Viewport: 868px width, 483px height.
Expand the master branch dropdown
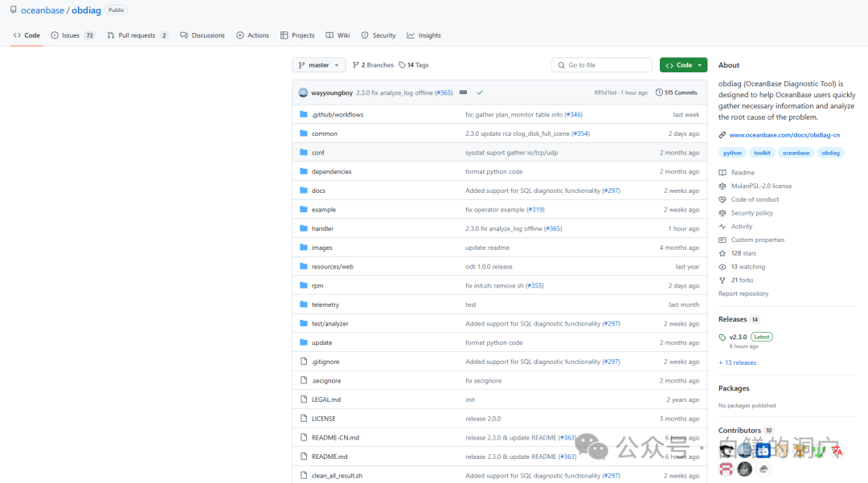click(x=319, y=65)
